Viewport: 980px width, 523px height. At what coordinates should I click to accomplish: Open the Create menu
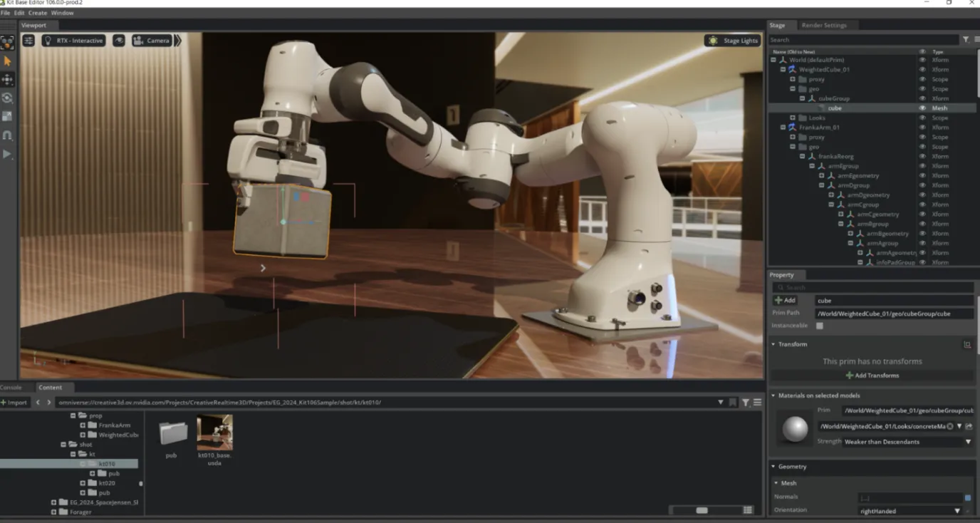click(x=38, y=13)
